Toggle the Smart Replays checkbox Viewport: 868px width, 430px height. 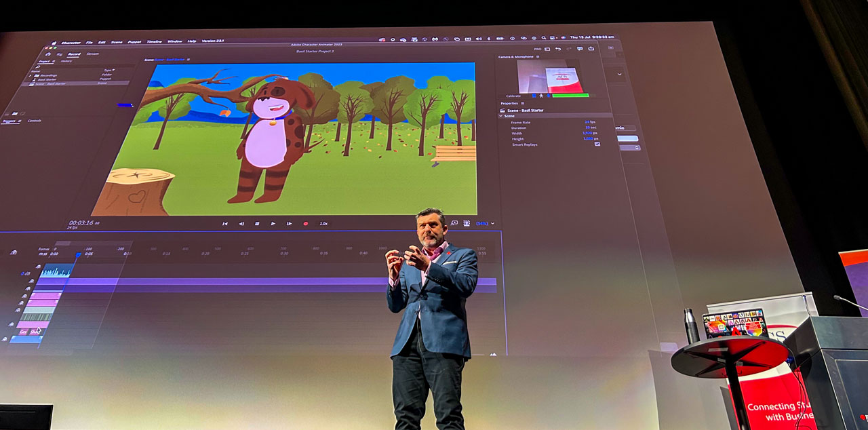click(597, 144)
